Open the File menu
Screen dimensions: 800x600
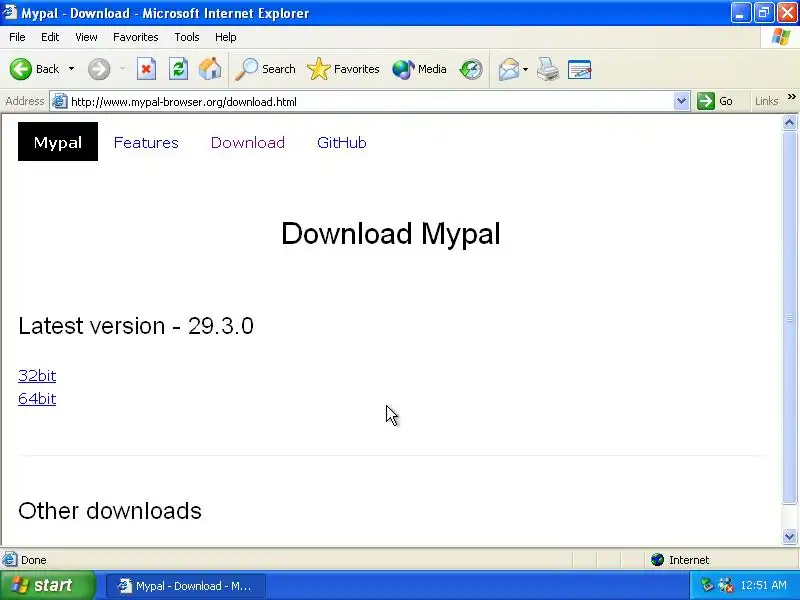[x=17, y=37]
